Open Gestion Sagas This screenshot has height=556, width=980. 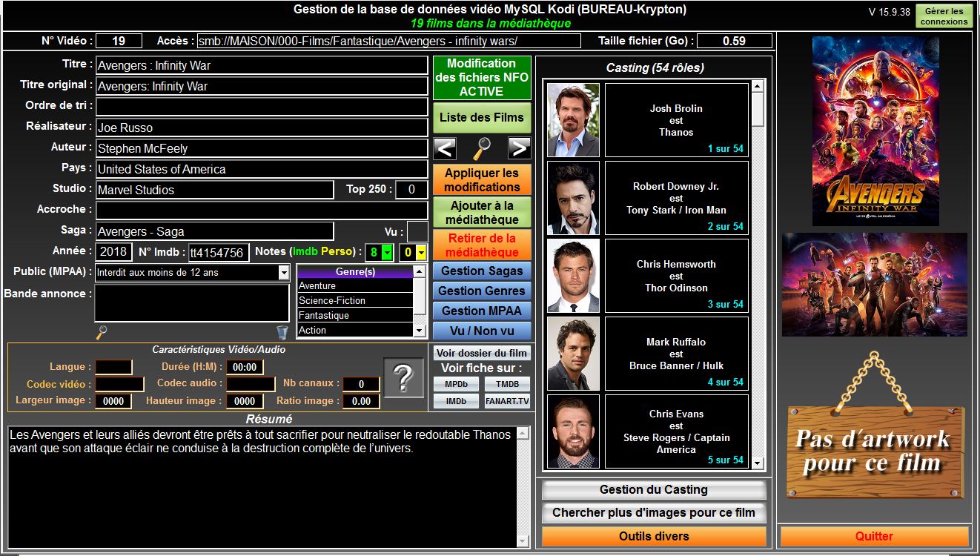pyautogui.click(x=482, y=271)
